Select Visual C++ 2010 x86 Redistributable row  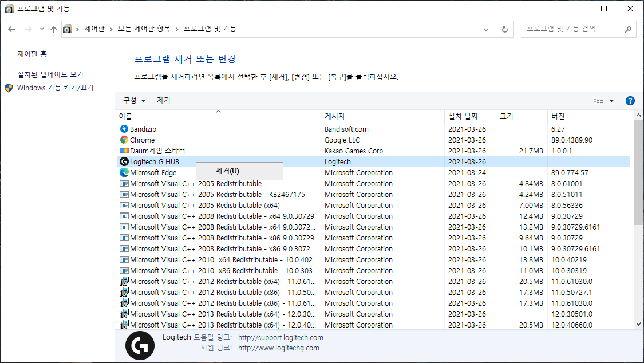pyautogui.click(x=224, y=271)
